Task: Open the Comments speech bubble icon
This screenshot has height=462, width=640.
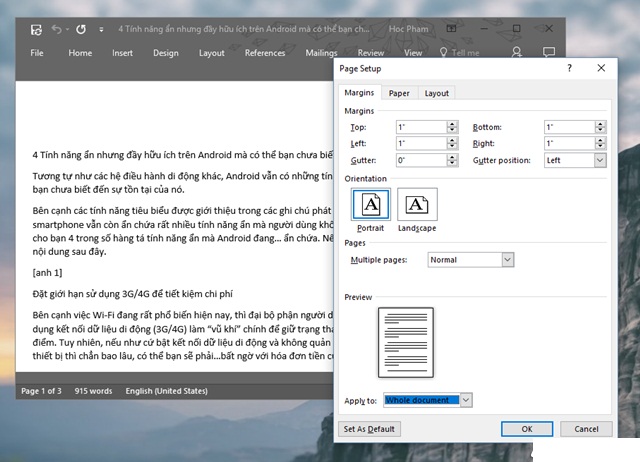Action: pos(547,52)
